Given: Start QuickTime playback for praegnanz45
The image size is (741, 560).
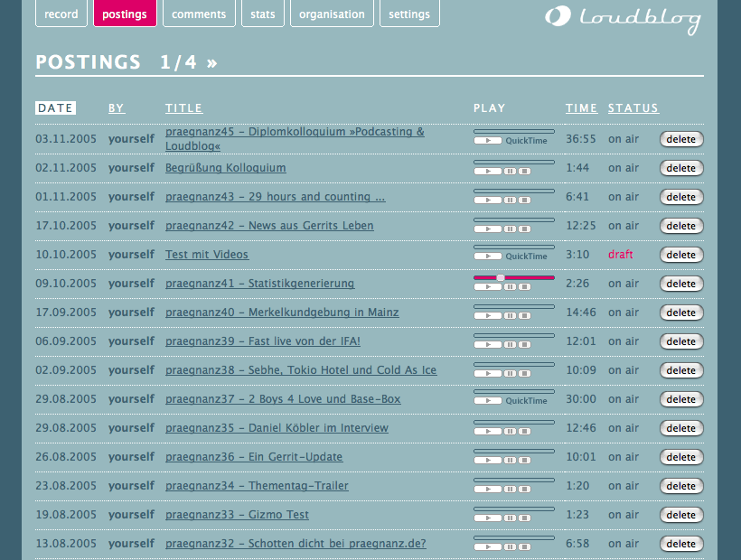Looking at the screenshot, I should click(x=488, y=141).
